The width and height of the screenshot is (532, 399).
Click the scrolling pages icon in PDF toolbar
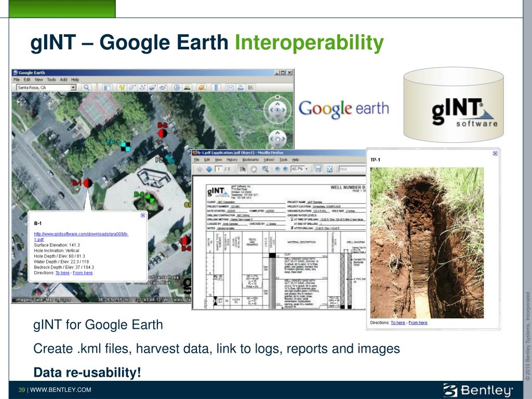point(318,169)
